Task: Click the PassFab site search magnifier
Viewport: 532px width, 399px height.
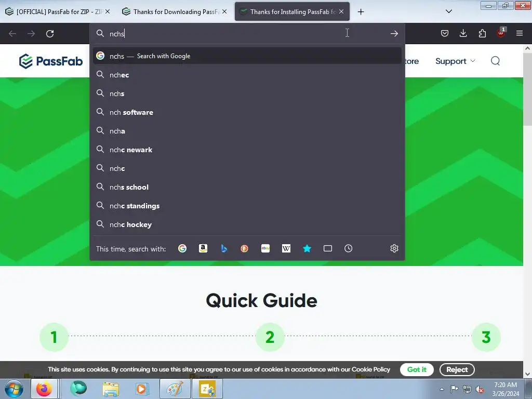Action: [x=495, y=61]
